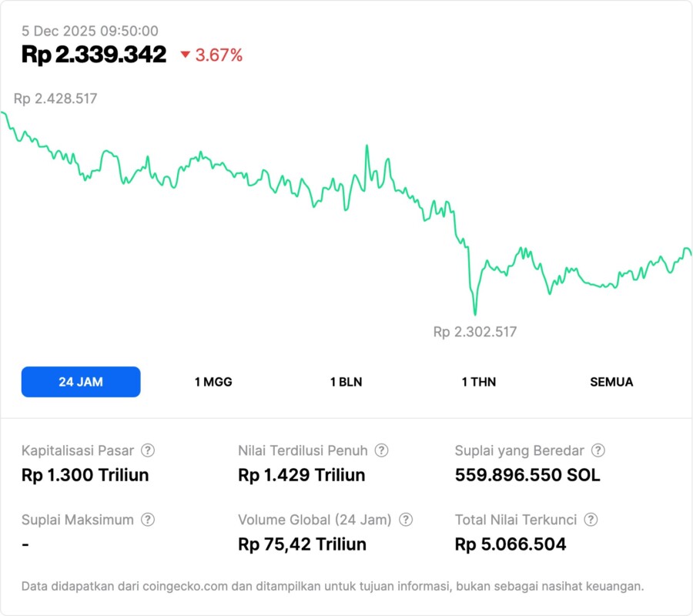Viewport: 693px width, 616px height.
Task: Select the 24 JAM time range
Action: [81, 382]
